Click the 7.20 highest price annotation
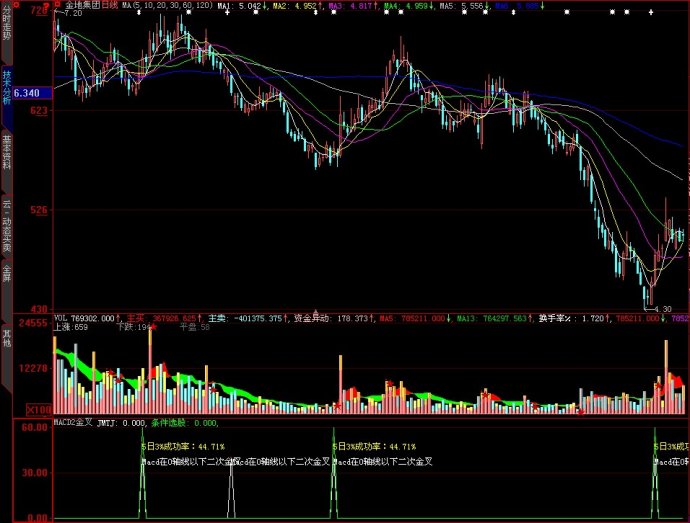The image size is (690, 523). coord(72,14)
